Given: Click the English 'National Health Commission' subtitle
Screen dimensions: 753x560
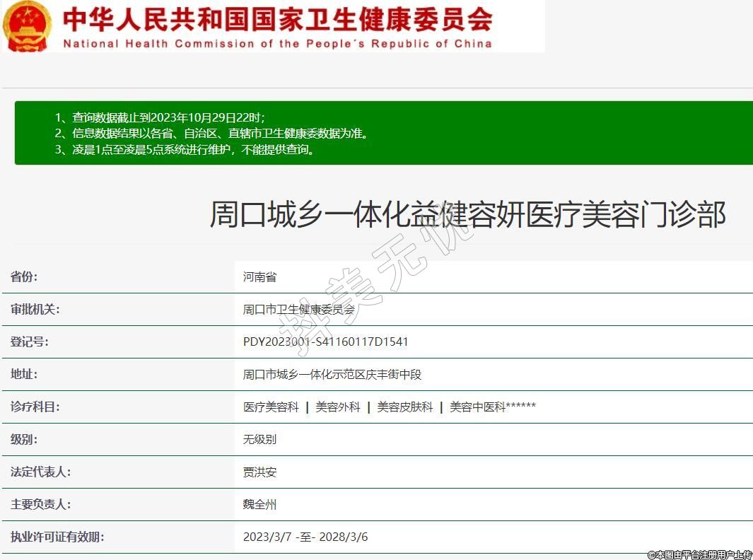Looking at the screenshot, I should click(277, 43).
